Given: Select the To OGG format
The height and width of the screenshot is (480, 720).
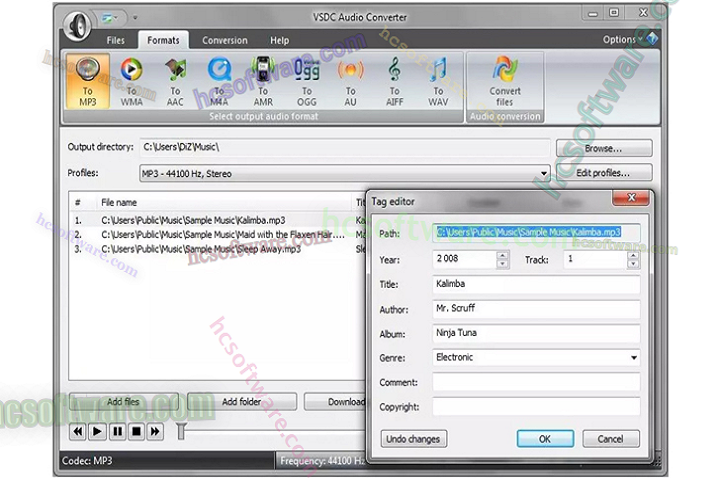Looking at the screenshot, I should (x=307, y=81).
